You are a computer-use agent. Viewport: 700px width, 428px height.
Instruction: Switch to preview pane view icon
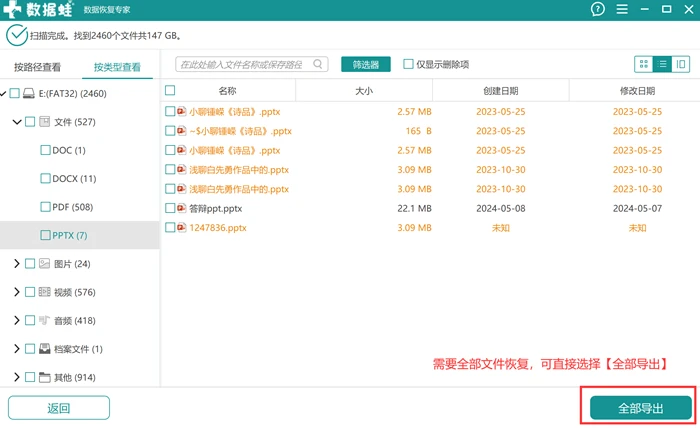point(680,64)
